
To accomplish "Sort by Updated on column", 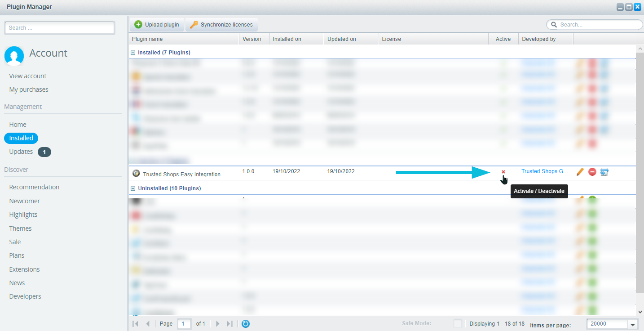I will click(351, 39).
